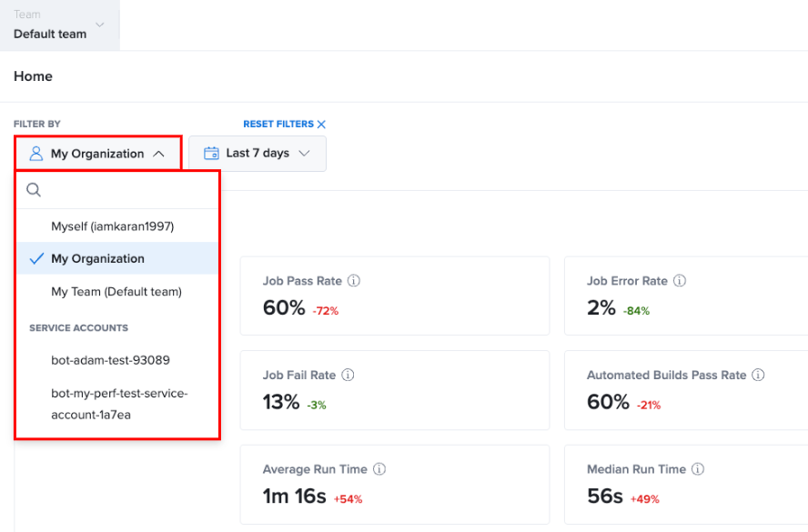The height and width of the screenshot is (532, 808).
Task: Open the Last 7 days dropdown
Action: [258, 154]
